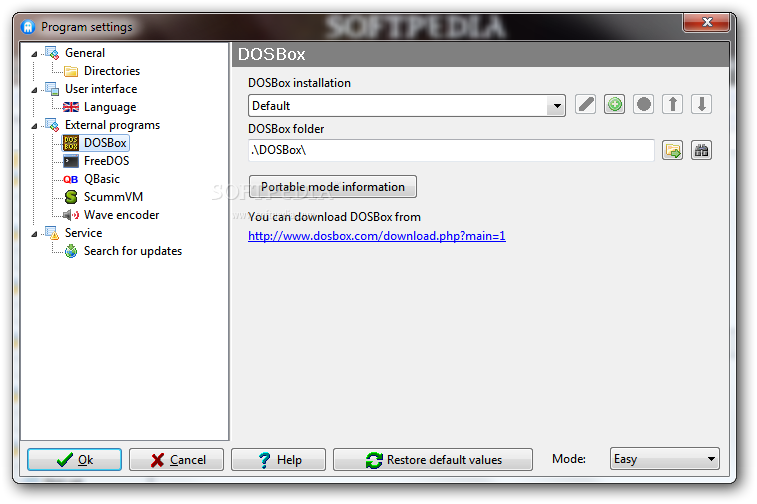Close the Program settings window
The height and width of the screenshot is (504, 757).
[x=706, y=22]
